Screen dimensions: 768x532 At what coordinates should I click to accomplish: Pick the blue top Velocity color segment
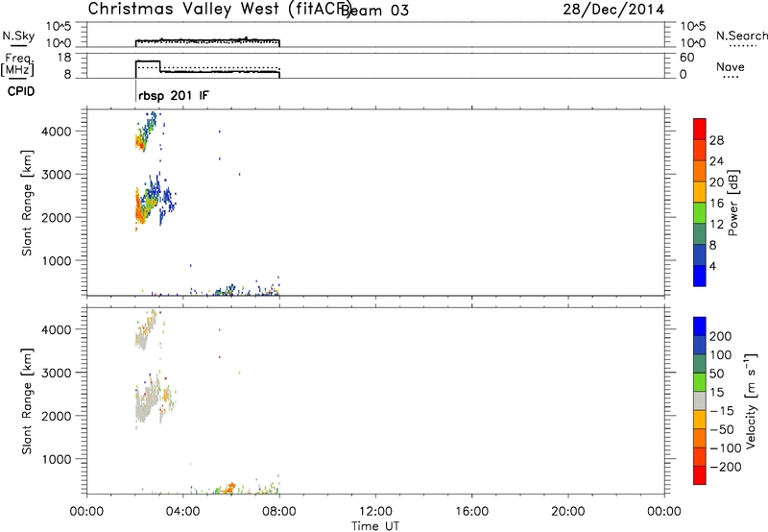click(700, 326)
